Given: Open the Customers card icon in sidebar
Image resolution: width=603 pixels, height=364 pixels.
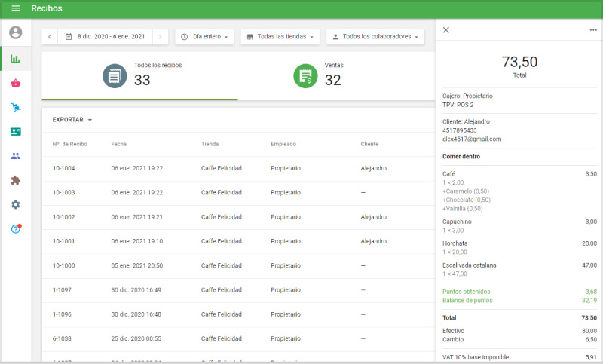Looking at the screenshot, I should (x=16, y=131).
